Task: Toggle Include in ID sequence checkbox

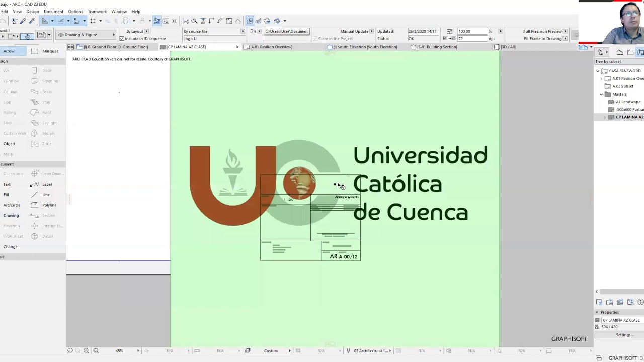Action: 122,39
